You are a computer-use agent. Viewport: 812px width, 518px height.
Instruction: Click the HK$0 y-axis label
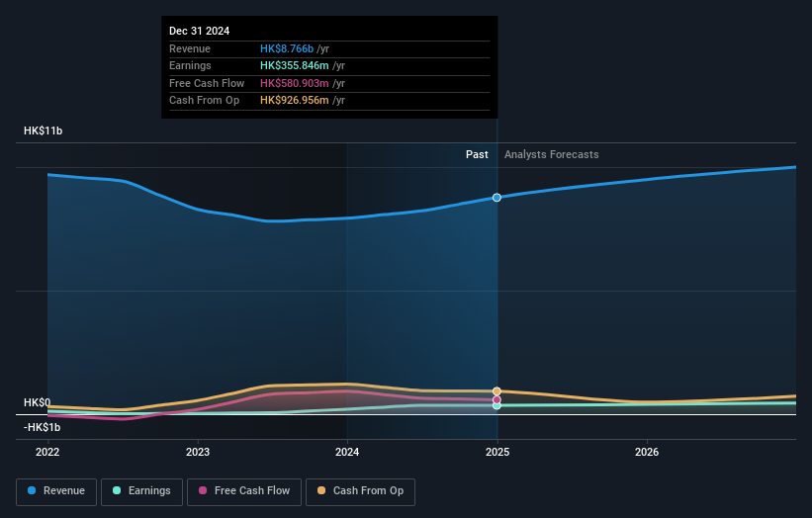point(38,402)
